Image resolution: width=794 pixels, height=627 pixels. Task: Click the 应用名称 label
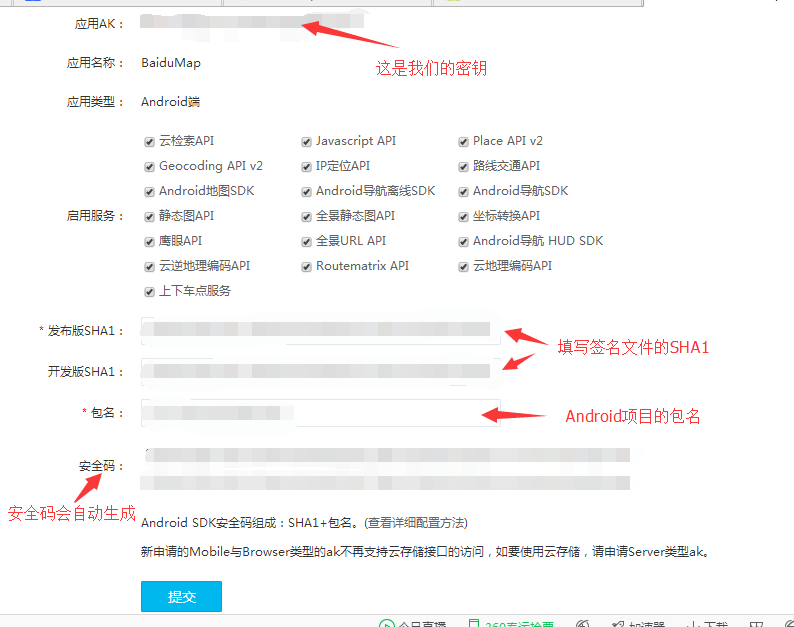(95, 63)
